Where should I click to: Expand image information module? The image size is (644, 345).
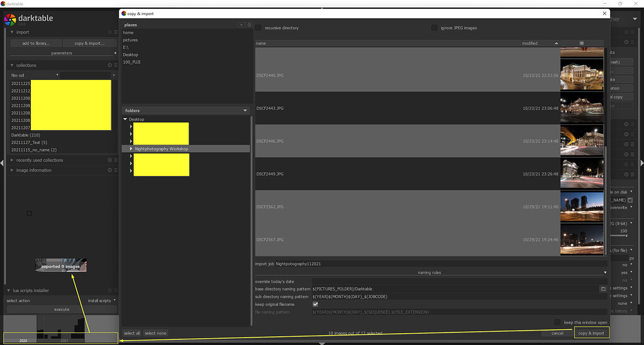coord(12,170)
